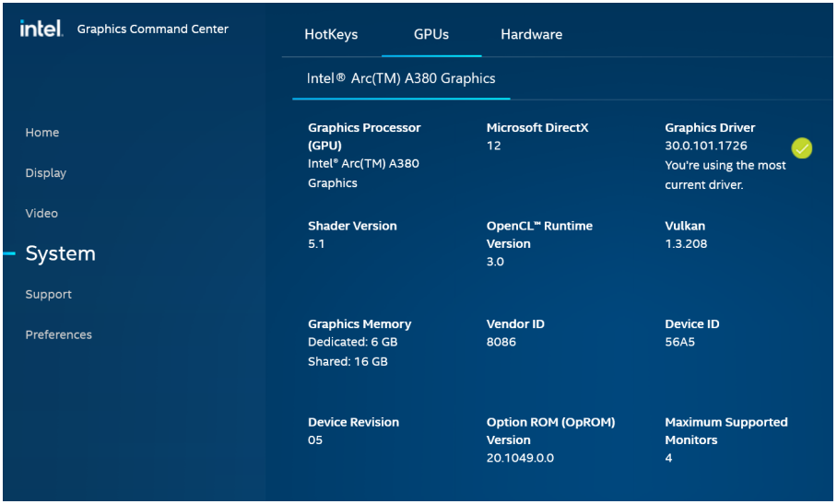This screenshot has width=837, height=504.
Task: Select System in the sidebar
Action: click(x=60, y=253)
